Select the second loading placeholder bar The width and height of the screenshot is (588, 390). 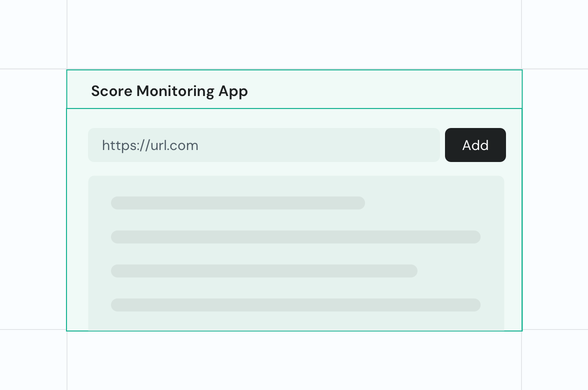pos(295,237)
